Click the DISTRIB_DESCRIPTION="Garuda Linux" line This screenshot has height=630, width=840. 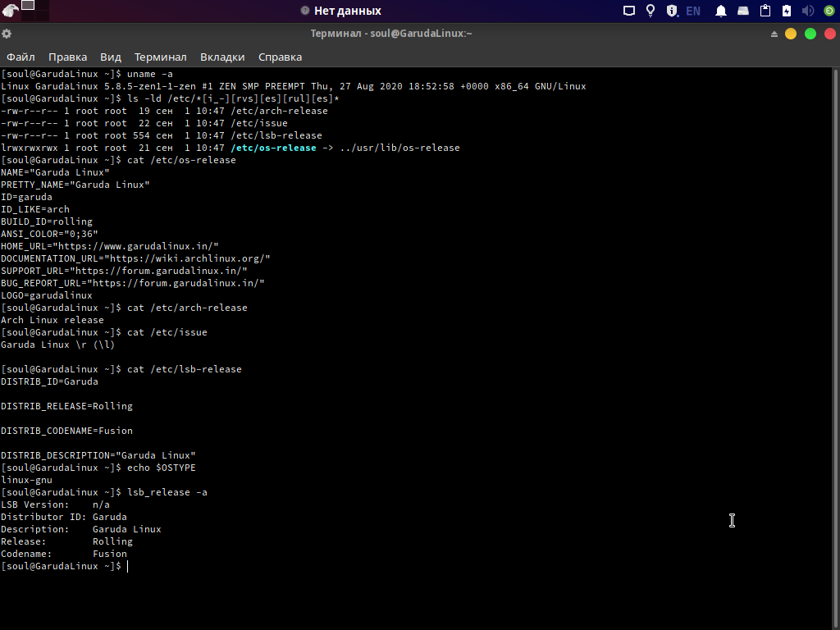click(98, 456)
